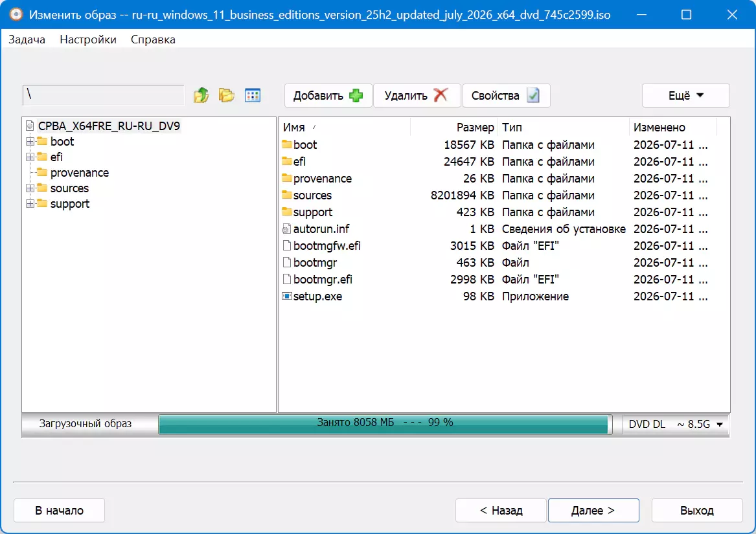Select boot folder label in tree
The height and width of the screenshot is (534, 756).
pos(62,142)
